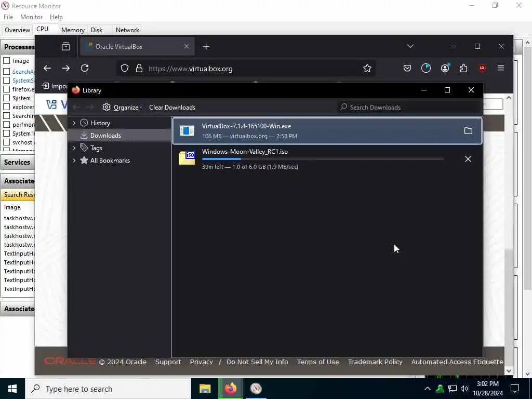Click the ISO download progress bar
Viewport: 532px width, 399px height.
tap(323, 159)
